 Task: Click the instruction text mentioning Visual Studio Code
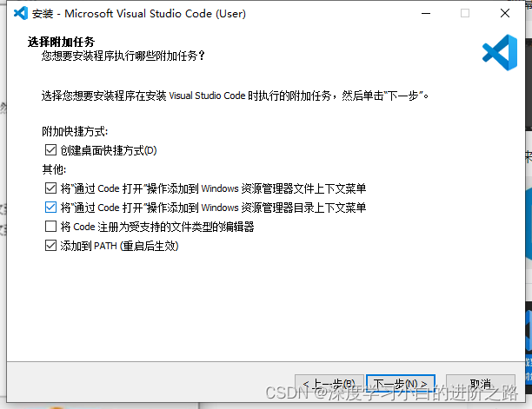(235, 96)
